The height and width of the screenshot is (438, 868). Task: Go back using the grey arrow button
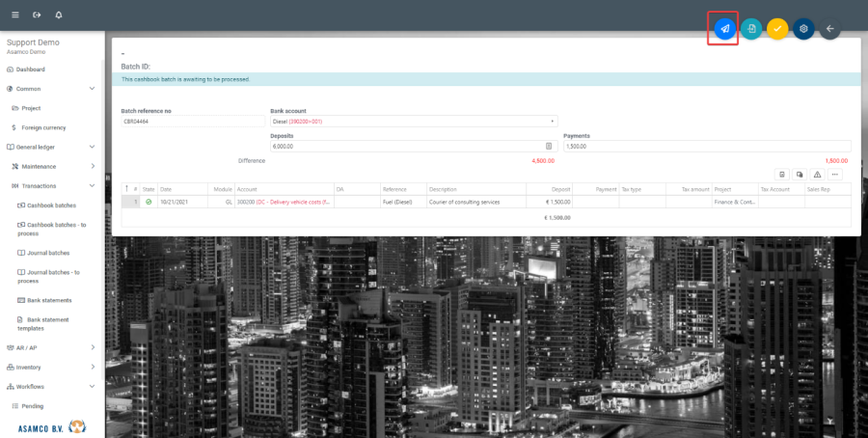(x=829, y=29)
